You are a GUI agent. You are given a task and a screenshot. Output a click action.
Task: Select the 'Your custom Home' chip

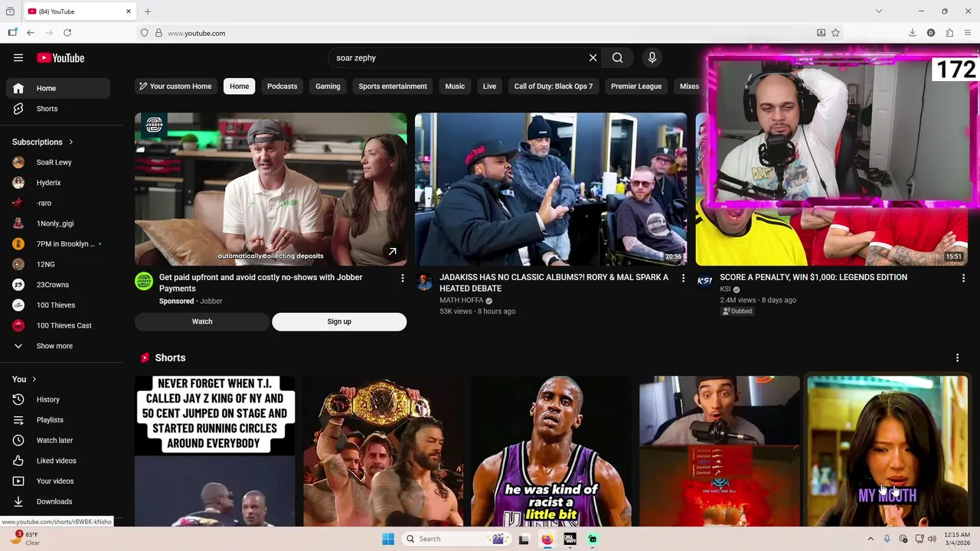pos(175,86)
